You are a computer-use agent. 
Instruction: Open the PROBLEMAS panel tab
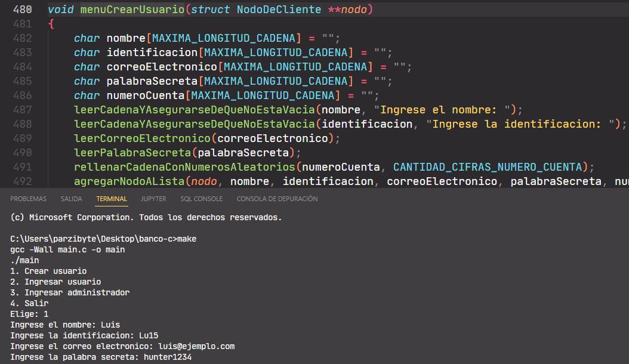(28, 199)
